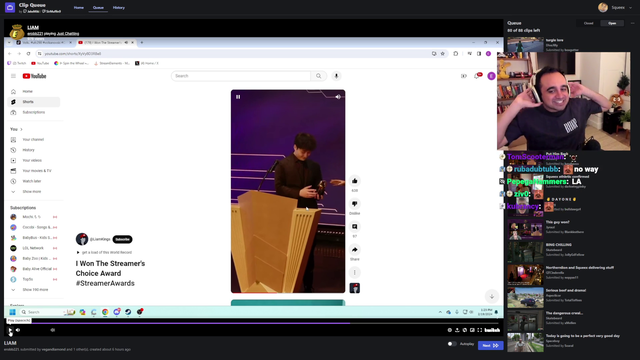Open the Twitch bookmark in bookmarks bar
Screen dimensions: 640x360
(x=17, y=63)
